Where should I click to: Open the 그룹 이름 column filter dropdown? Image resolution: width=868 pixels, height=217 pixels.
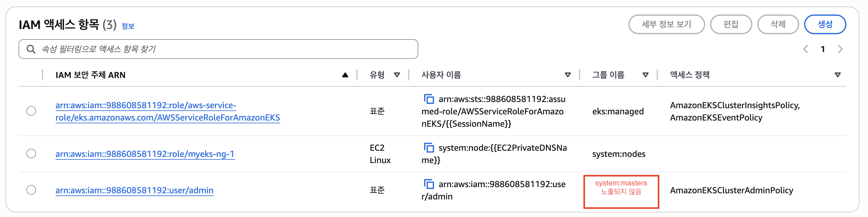pyautogui.click(x=646, y=75)
